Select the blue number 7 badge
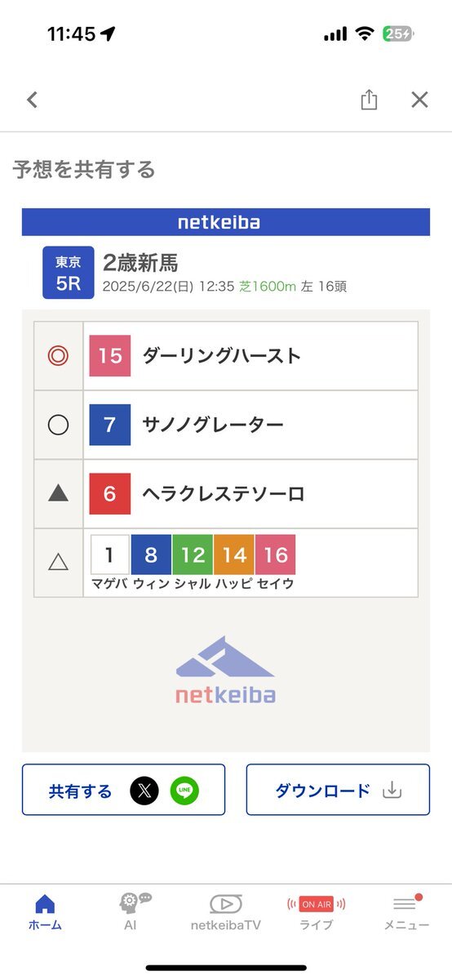This screenshot has height=980, width=452. [110, 425]
